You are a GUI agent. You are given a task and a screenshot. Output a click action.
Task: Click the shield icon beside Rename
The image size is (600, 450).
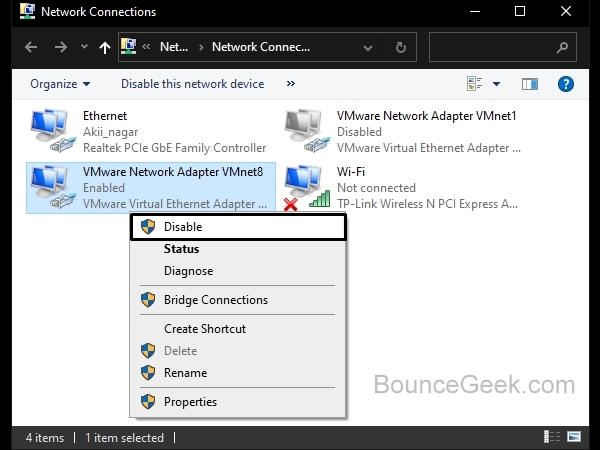148,373
